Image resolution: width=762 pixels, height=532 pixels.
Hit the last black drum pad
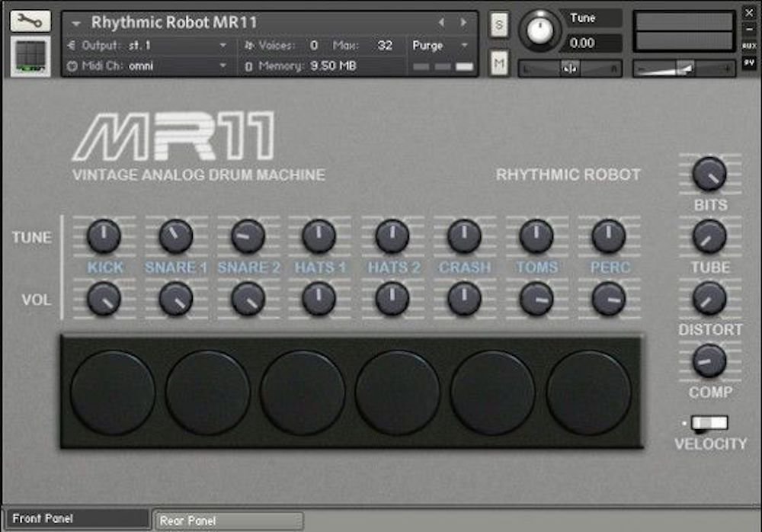coord(588,393)
